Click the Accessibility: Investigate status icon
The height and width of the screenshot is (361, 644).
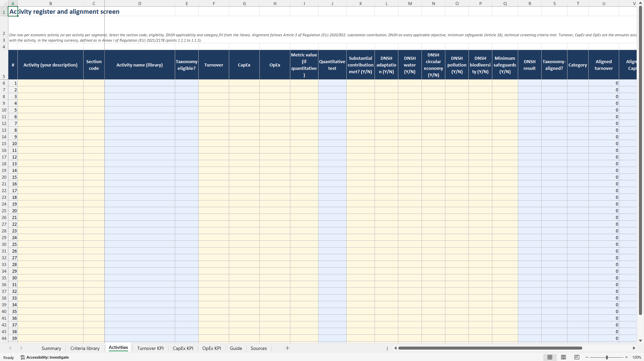click(x=22, y=357)
